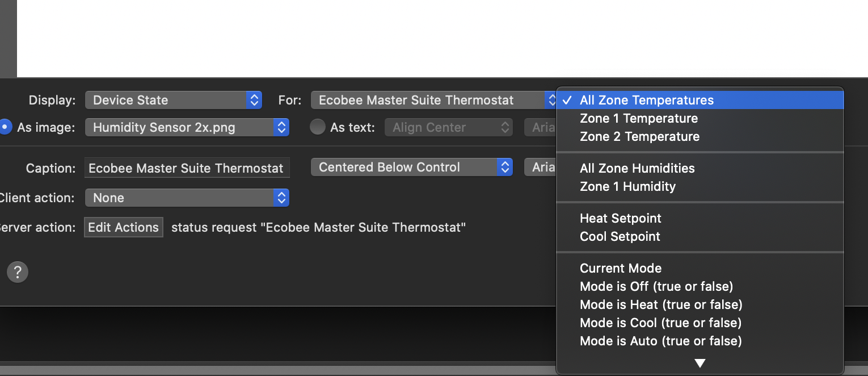868x376 pixels.
Task: Choose All Zone Humidities menu item
Action: click(700, 168)
